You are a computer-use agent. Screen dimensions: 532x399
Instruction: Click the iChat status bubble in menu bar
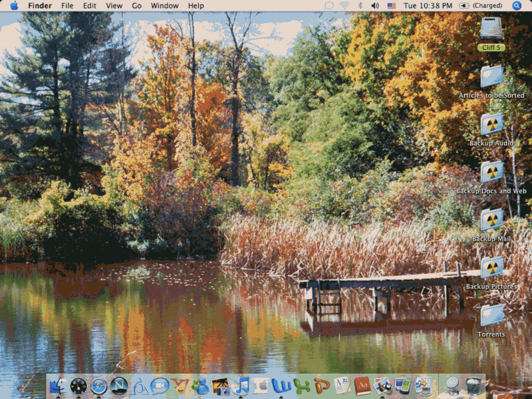click(x=329, y=6)
